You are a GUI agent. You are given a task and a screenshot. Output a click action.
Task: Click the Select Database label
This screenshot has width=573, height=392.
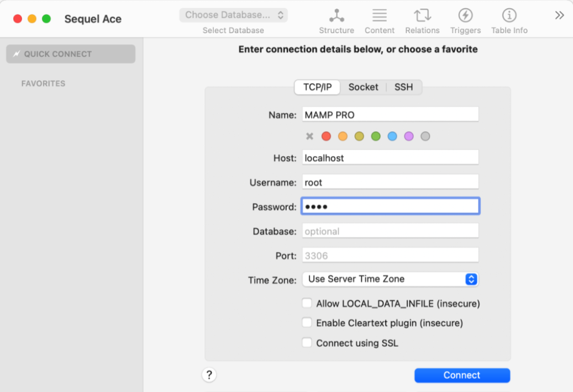pyautogui.click(x=233, y=30)
